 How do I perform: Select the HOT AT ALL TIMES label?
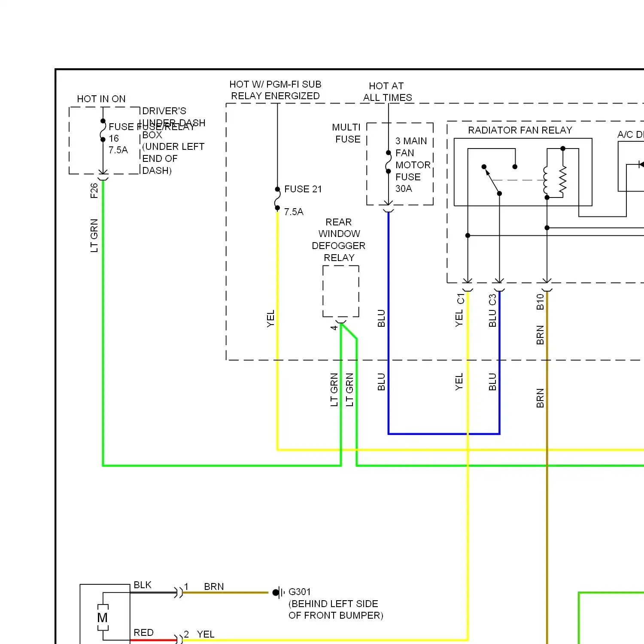[x=387, y=92]
